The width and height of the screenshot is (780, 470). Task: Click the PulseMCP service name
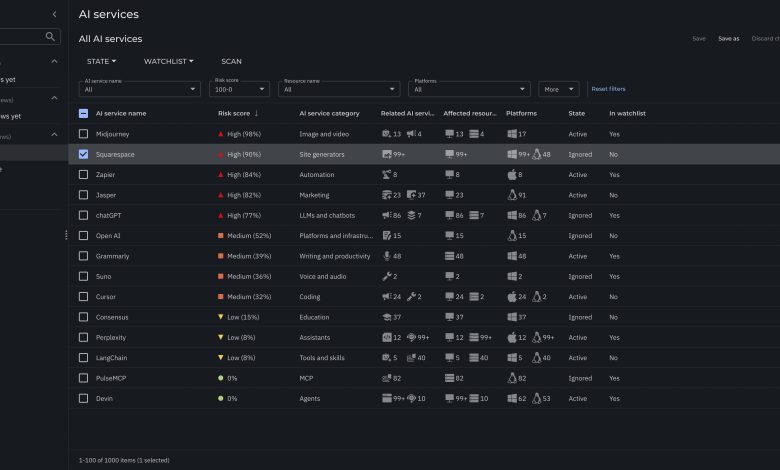pyautogui.click(x=111, y=378)
